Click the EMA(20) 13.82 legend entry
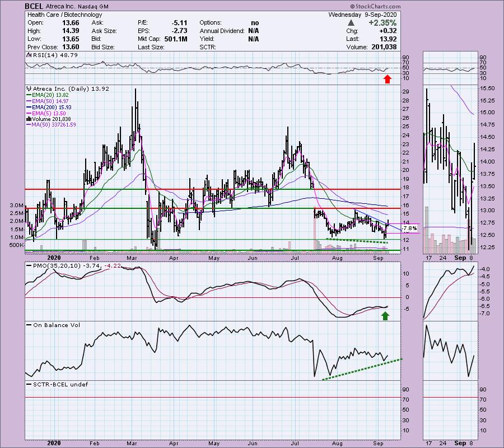The width and height of the screenshot is (504, 448). click(50, 95)
